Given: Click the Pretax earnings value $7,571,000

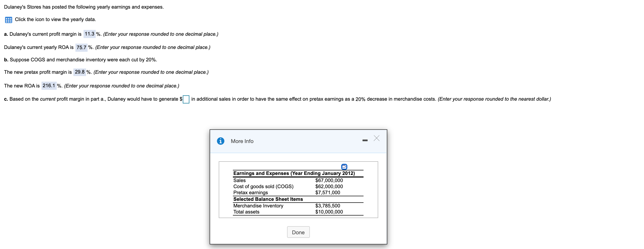Looking at the screenshot, I should (328, 192).
